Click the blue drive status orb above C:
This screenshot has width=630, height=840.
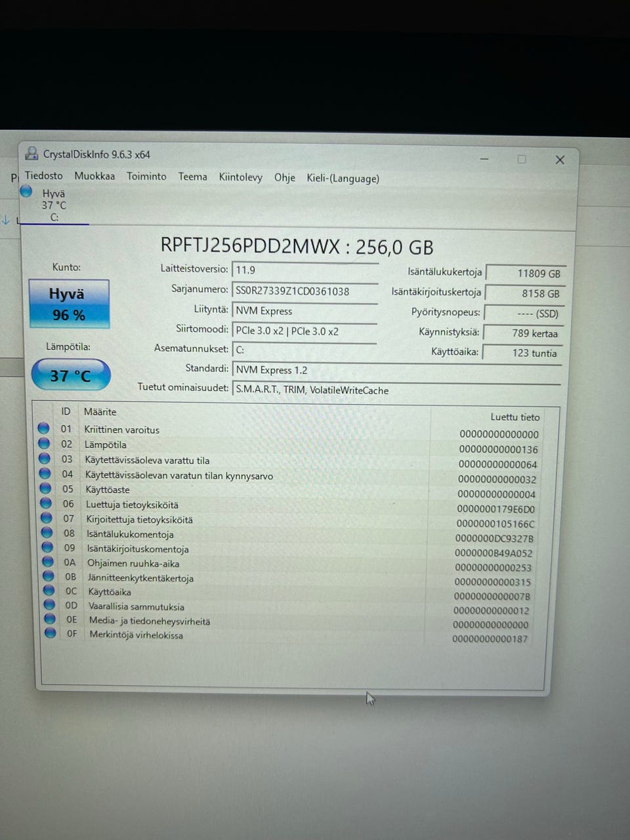pos(26,192)
